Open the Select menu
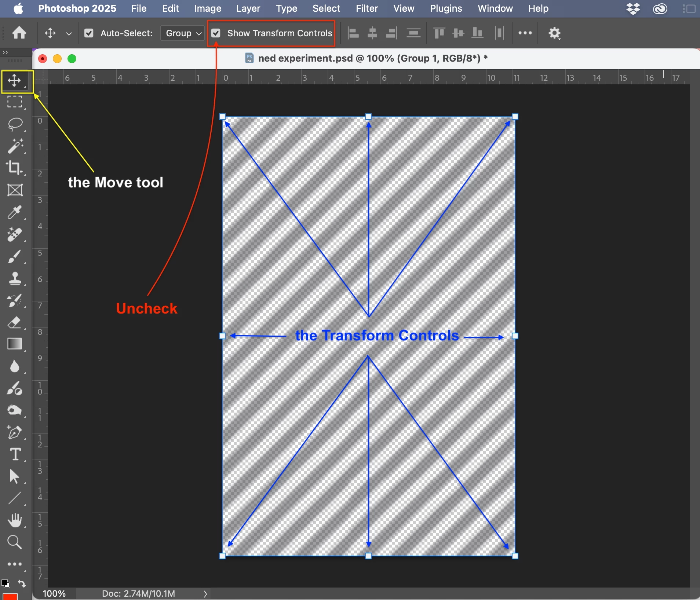 327,8
